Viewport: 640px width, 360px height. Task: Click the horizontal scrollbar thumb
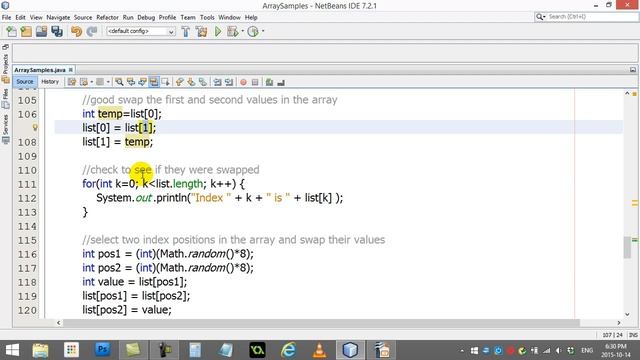[321, 322]
